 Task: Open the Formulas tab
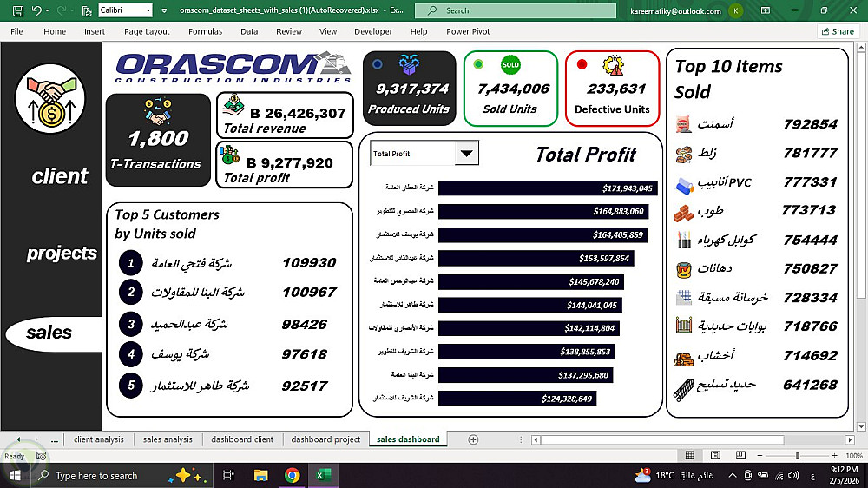coord(206,31)
